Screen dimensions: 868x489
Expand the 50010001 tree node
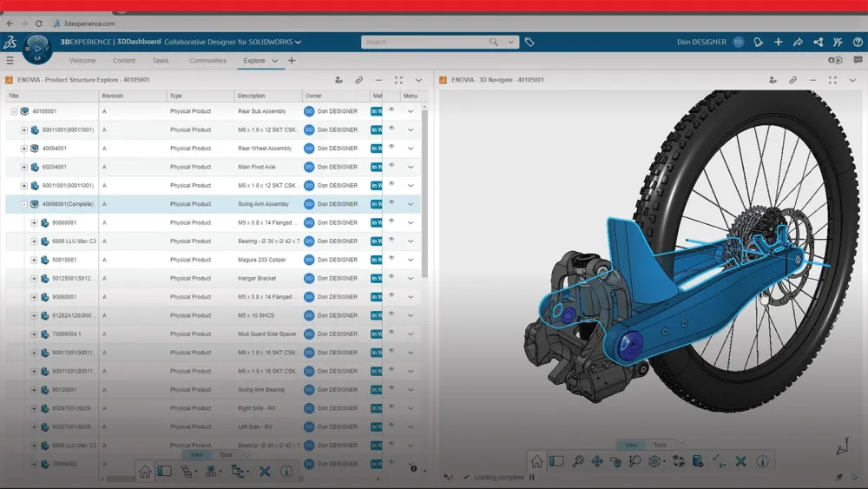34,260
